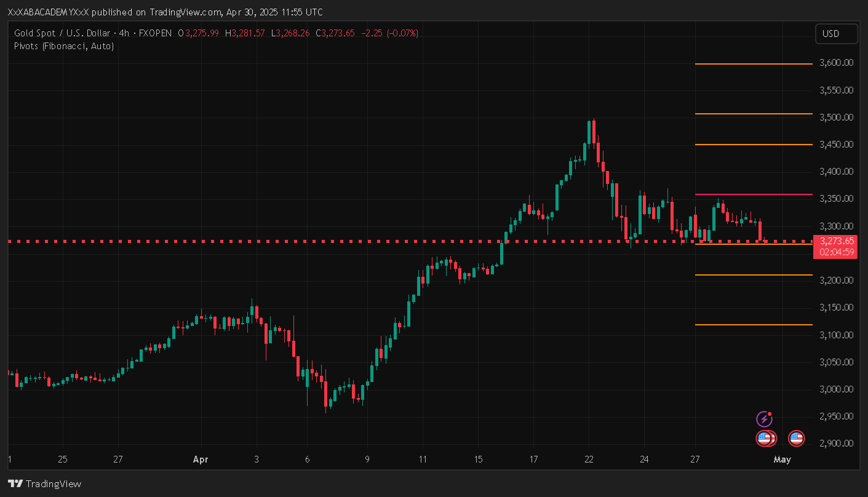Click the Apr label on time axis
The image size is (868, 497).
pyautogui.click(x=201, y=459)
